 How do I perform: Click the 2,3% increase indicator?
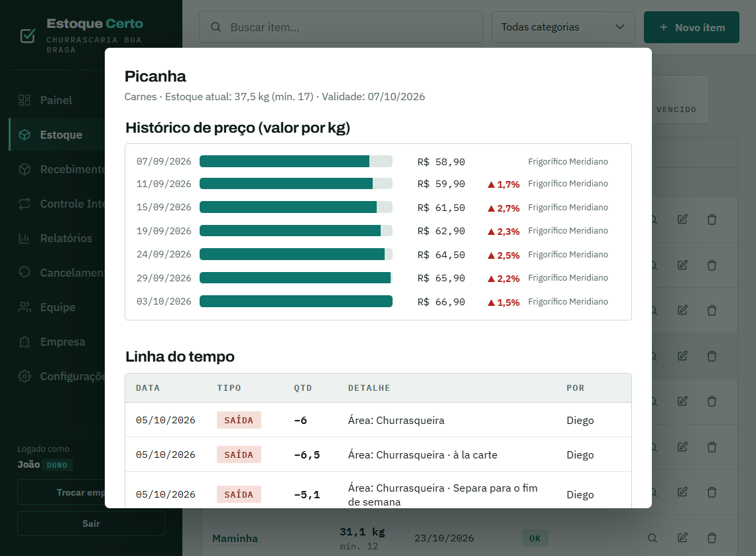[x=503, y=232]
